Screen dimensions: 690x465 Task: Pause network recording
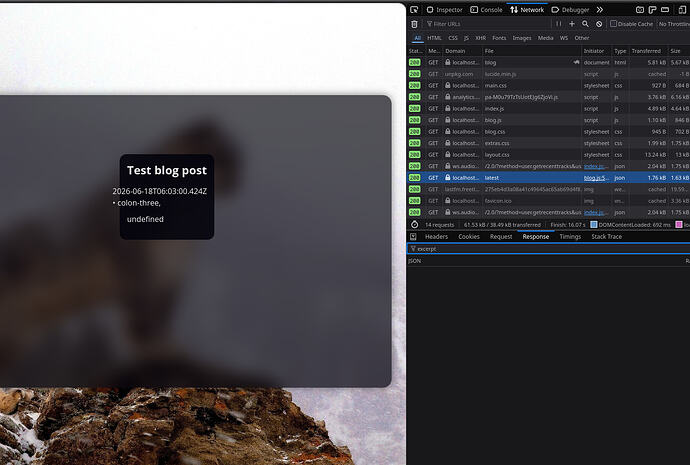(558, 24)
